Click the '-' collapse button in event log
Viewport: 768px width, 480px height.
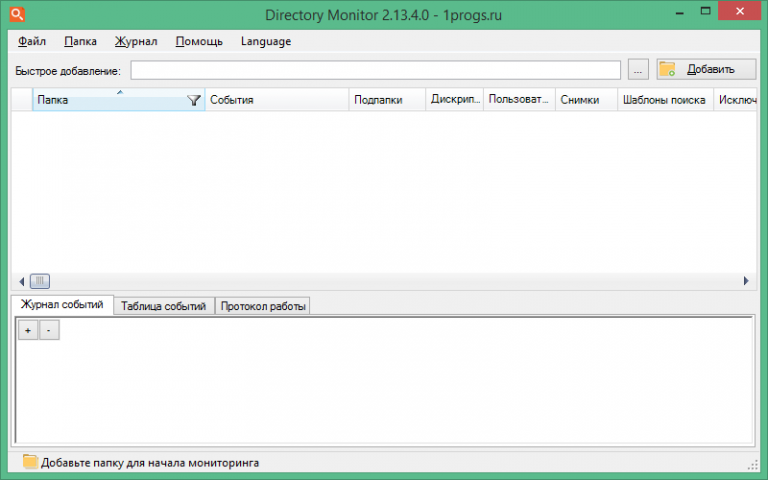point(48,330)
